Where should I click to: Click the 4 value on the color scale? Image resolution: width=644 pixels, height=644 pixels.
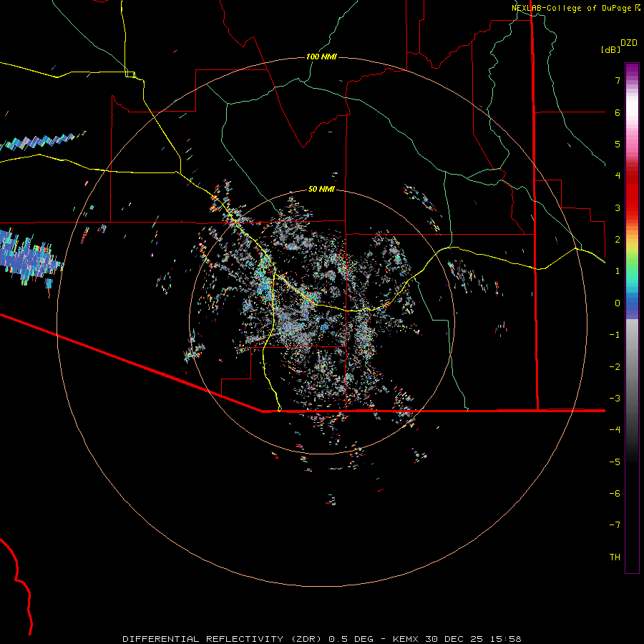click(618, 176)
